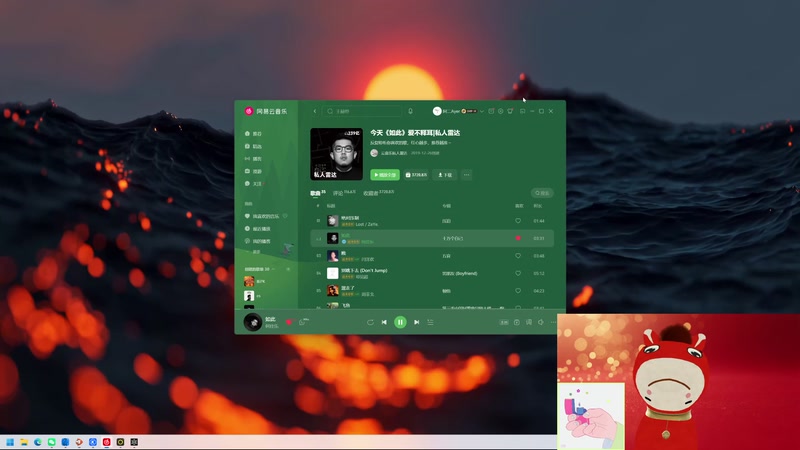Like the song lasting 03:48
The width and height of the screenshot is (800, 450).
pos(518,256)
